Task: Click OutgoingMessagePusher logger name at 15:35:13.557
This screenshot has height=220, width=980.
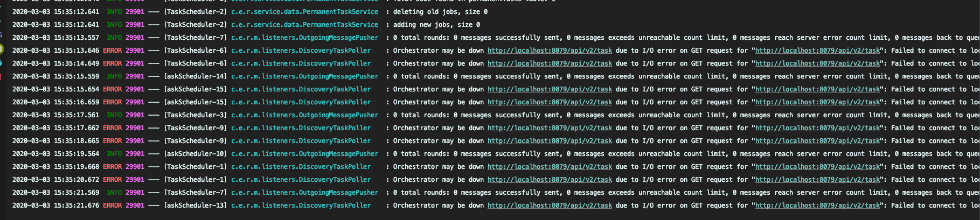Action: 304,38
